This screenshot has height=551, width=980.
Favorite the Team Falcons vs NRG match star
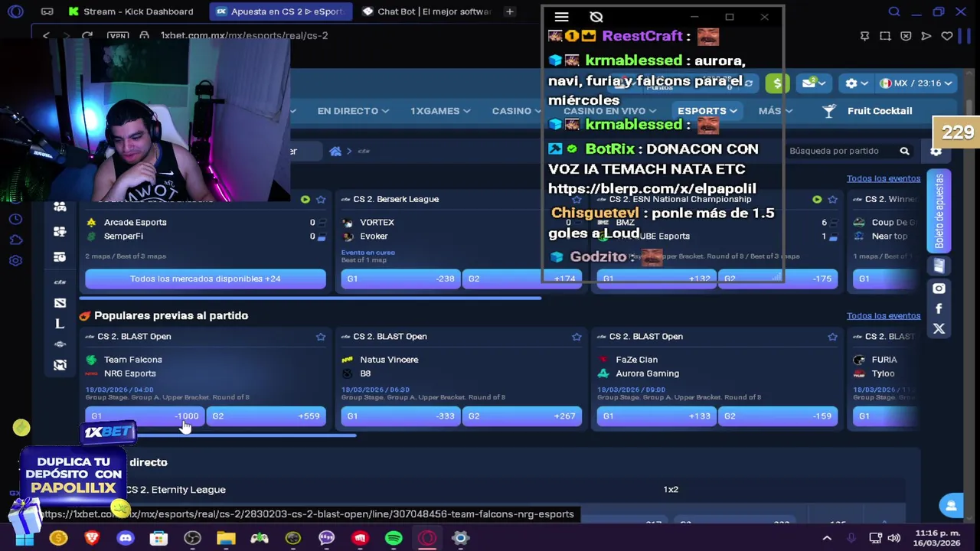321,337
